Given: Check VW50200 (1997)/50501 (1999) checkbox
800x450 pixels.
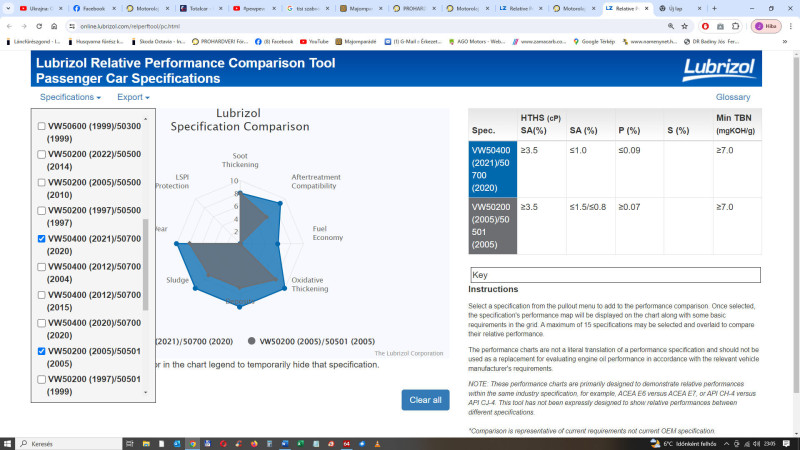Looking at the screenshot, I should point(41,379).
